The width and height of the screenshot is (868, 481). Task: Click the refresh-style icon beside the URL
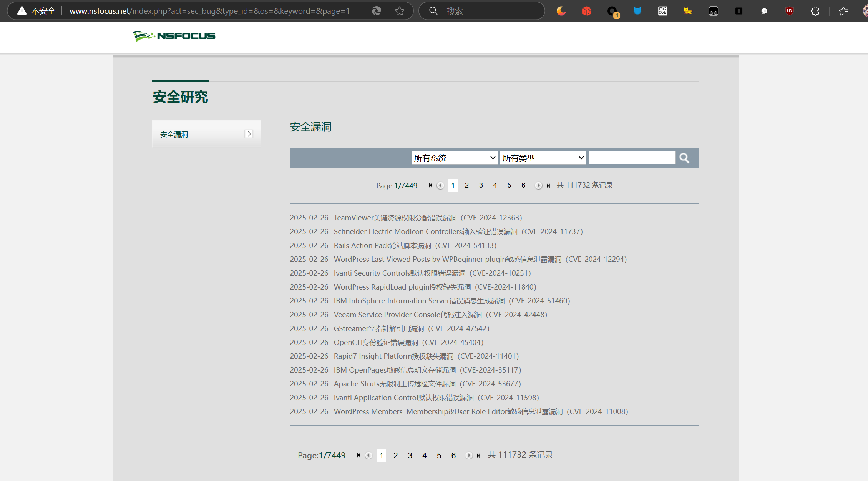(x=377, y=11)
